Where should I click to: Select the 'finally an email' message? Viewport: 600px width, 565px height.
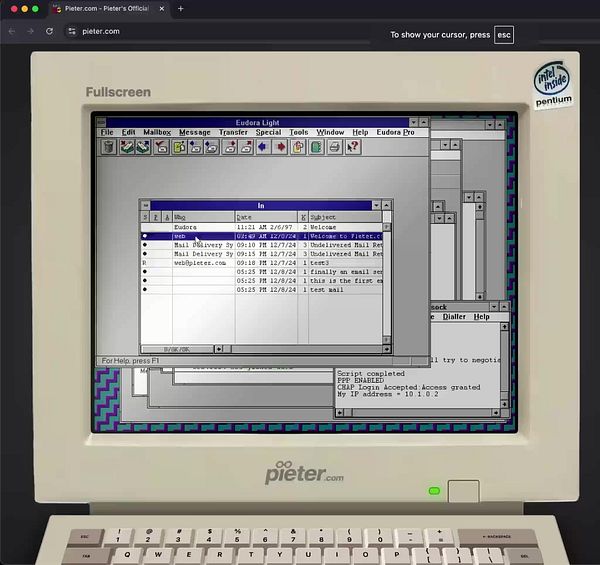[262, 272]
